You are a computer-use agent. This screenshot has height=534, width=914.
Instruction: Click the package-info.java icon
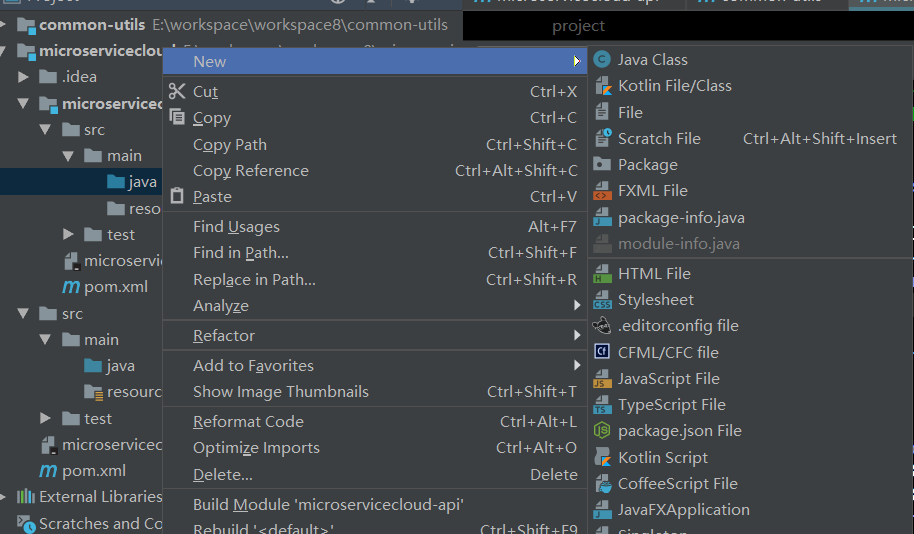602,217
